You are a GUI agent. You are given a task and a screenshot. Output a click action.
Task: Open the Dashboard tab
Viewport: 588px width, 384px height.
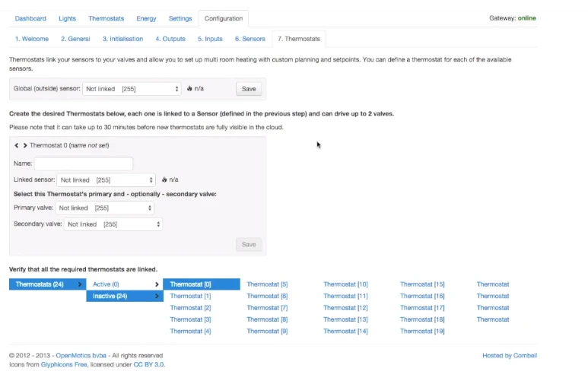30,18
